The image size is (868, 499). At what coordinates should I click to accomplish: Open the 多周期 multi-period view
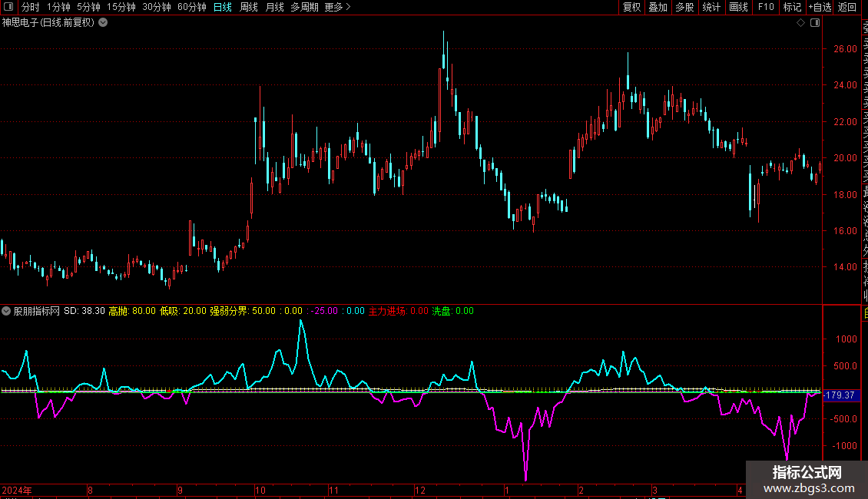[x=304, y=7]
